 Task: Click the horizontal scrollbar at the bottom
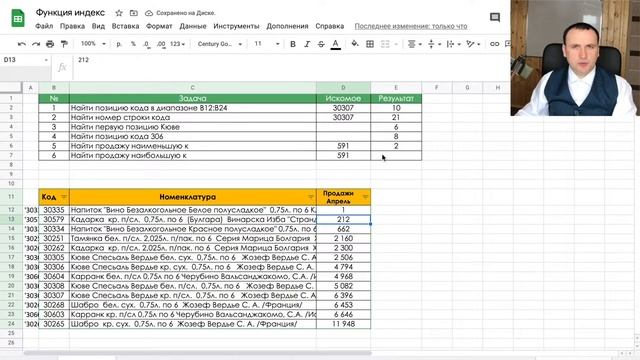[x=197, y=353]
